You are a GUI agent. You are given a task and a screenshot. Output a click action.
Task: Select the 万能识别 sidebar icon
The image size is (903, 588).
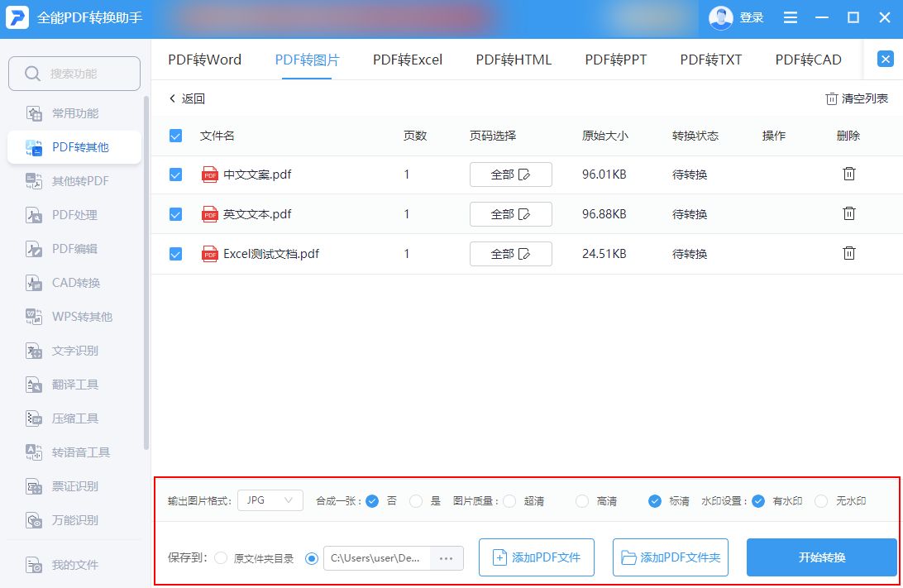point(34,521)
